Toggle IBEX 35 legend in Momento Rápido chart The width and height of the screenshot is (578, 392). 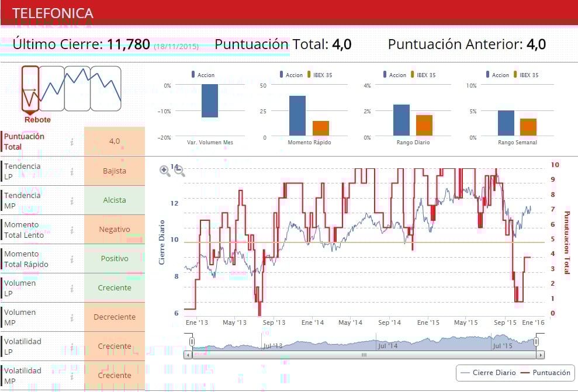320,75
